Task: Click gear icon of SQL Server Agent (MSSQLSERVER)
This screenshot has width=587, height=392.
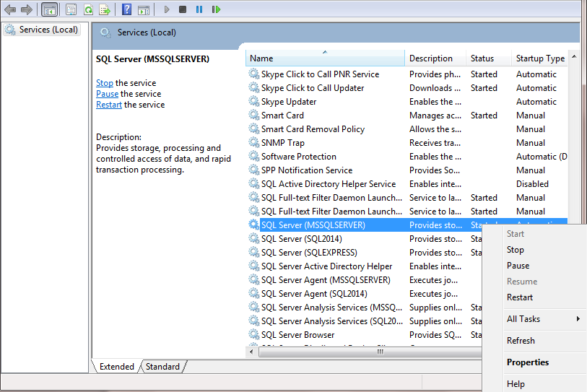Action: [254, 279]
